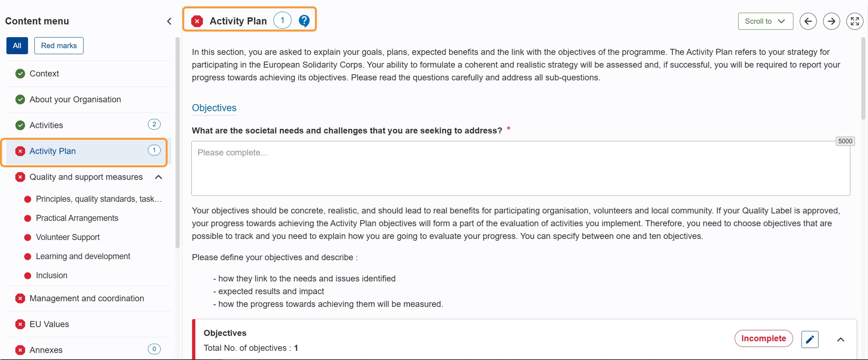Screen dimensions: 868x360
Task: Edit objectives using the pencil icon
Action: tap(809, 339)
